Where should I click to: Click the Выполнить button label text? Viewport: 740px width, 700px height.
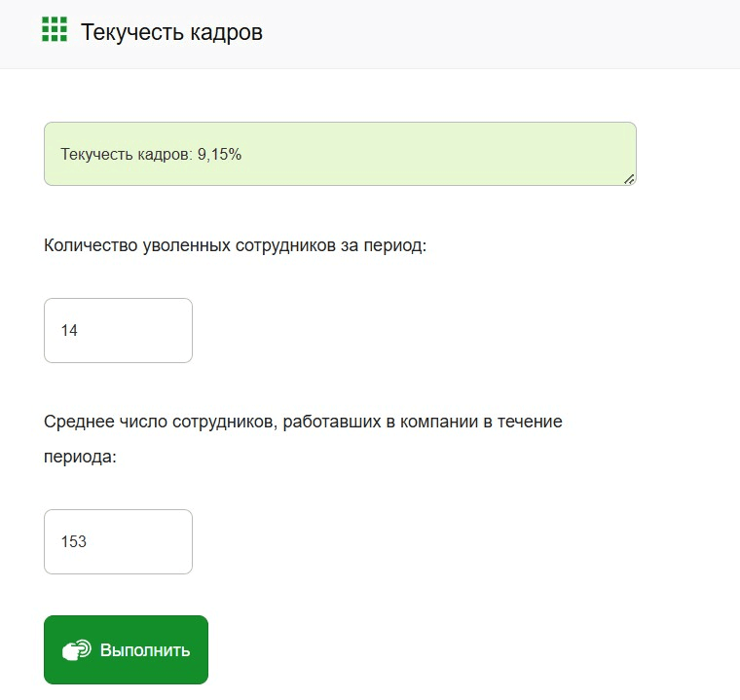pos(145,650)
